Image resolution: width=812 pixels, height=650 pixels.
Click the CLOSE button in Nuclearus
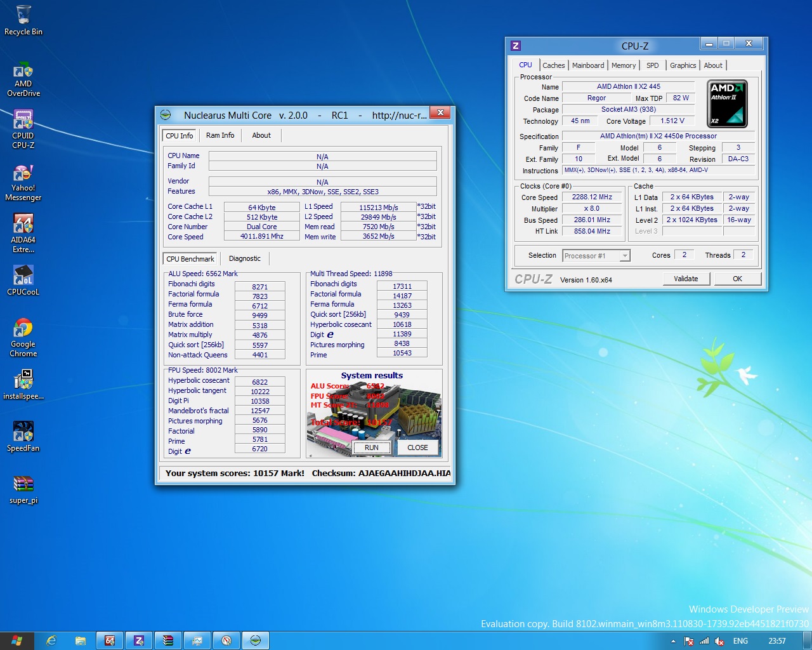[417, 448]
